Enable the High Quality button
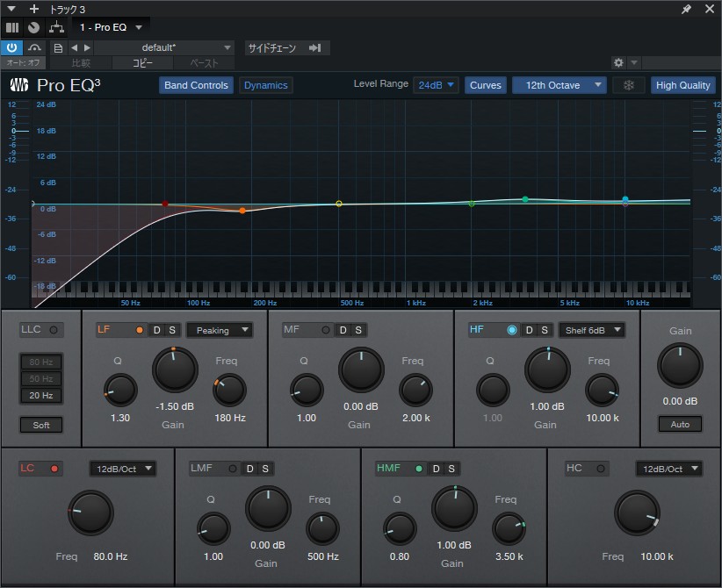 pos(682,85)
